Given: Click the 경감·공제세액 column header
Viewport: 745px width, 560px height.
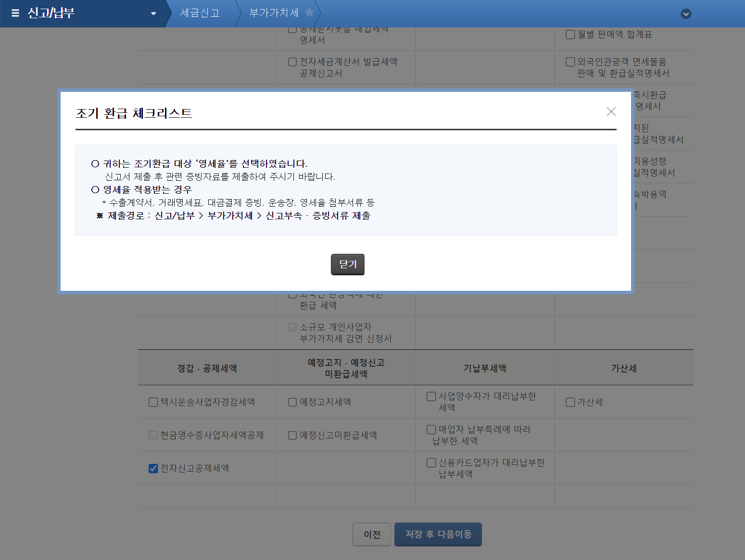Looking at the screenshot, I should coord(207,368).
